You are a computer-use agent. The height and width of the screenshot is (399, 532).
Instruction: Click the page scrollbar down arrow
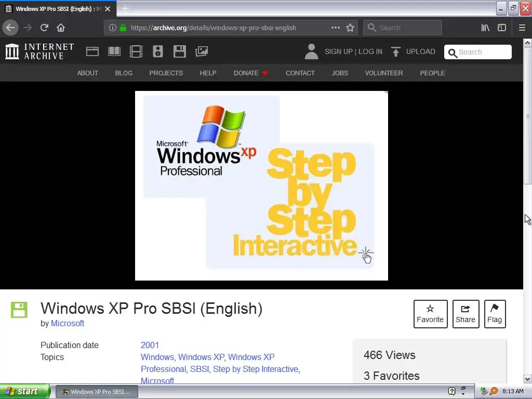(x=527, y=379)
